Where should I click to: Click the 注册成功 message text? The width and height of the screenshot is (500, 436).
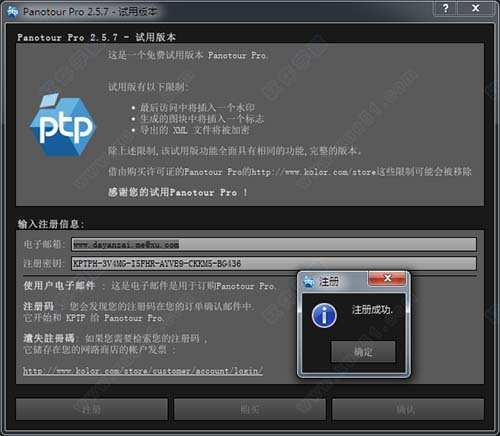tap(372, 310)
